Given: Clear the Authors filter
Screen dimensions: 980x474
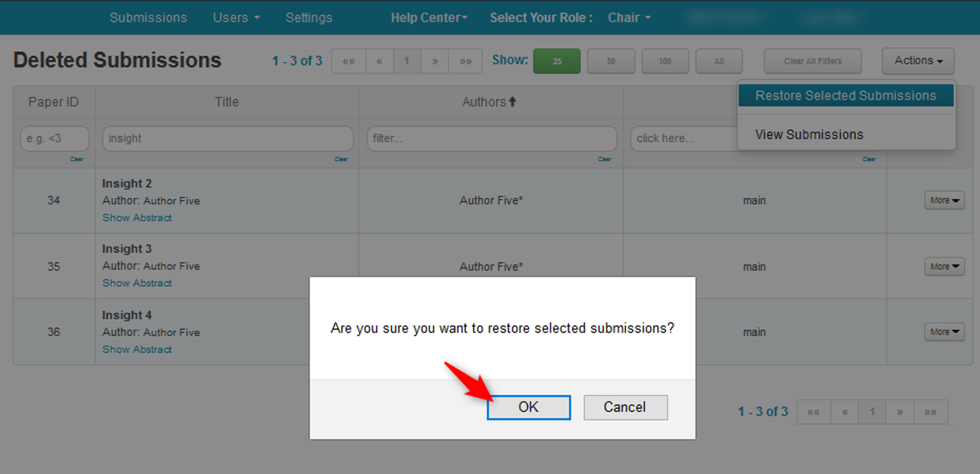Looking at the screenshot, I should pos(605,160).
